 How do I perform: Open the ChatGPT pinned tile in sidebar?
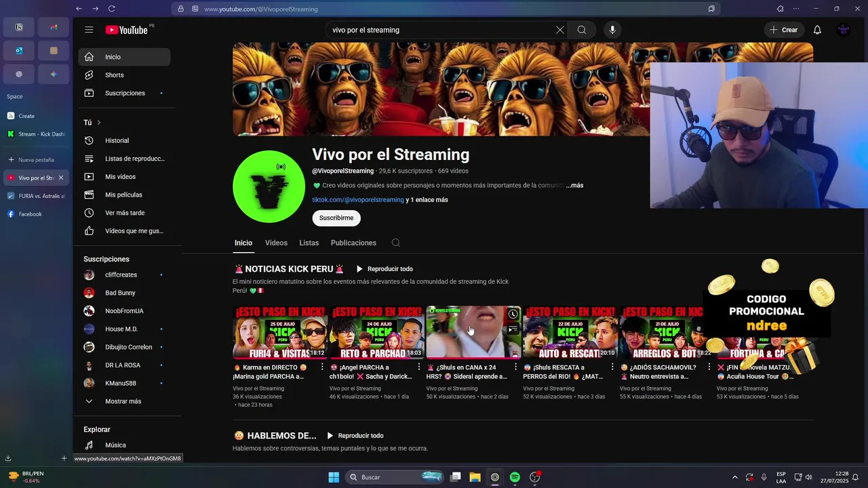[x=19, y=74]
